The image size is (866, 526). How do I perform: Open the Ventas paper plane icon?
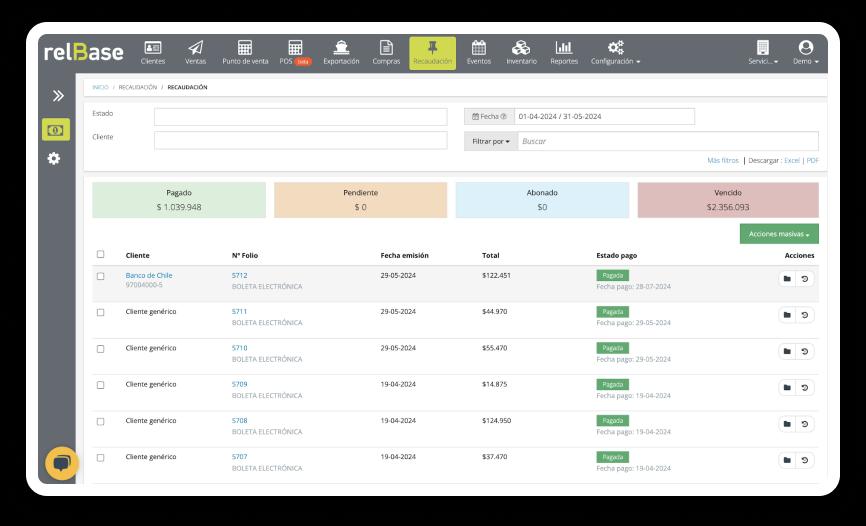[195, 48]
